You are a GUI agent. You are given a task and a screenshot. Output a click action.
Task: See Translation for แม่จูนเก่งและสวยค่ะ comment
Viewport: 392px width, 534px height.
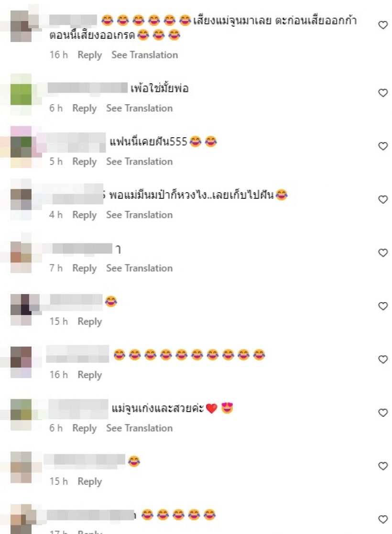click(x=139, y=428)
